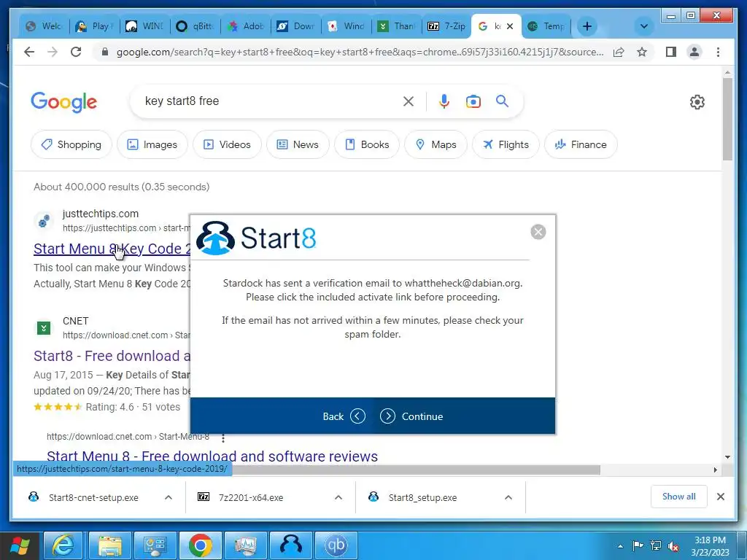Bookmark this page with the star icon
The height and width of the screenshot is (560, 747).
click(642, 52)
